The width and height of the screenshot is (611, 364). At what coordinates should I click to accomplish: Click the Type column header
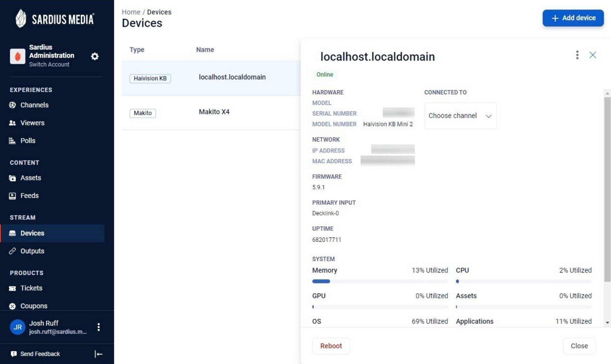[x=137, y=50]
